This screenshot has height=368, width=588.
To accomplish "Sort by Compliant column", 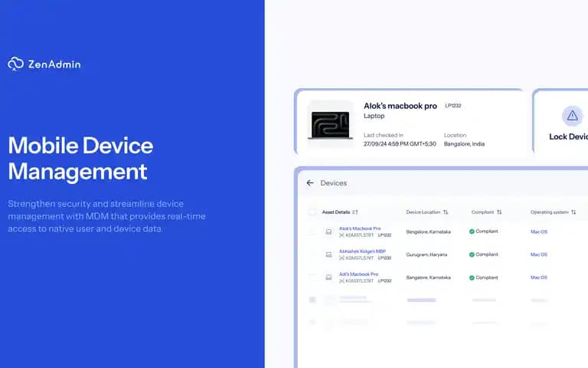I will [x=499, y=212].
